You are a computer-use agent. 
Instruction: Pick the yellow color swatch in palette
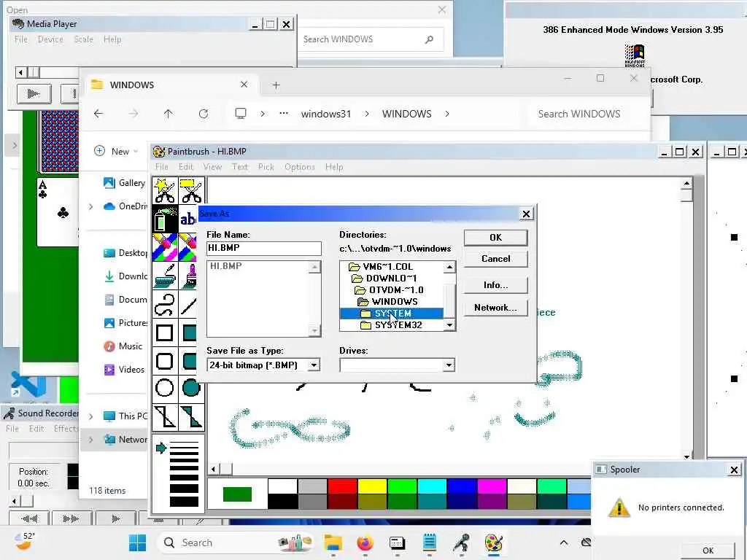(372, 486)
